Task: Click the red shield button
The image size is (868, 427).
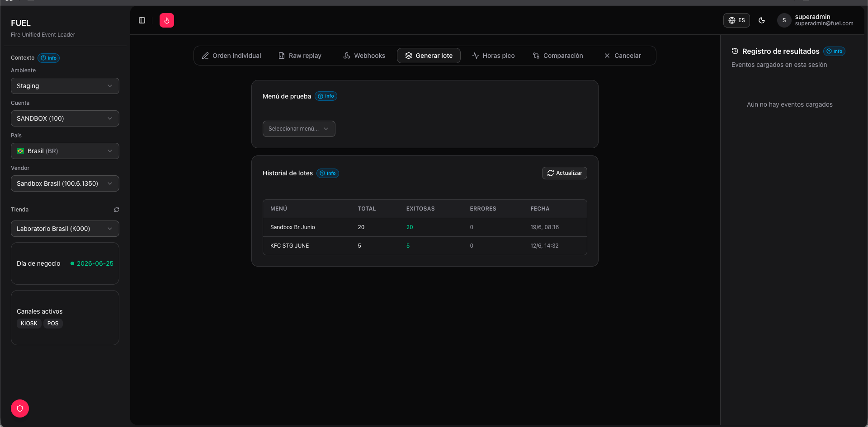Action: pyautogui.click(x=20, y=408)
